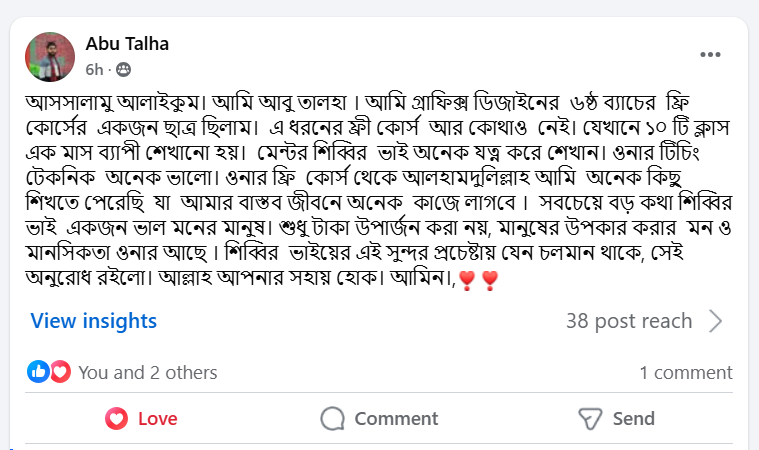Toggle the Love reaction label off
Viewport: 759px width, 450px height.
(158, 418)
